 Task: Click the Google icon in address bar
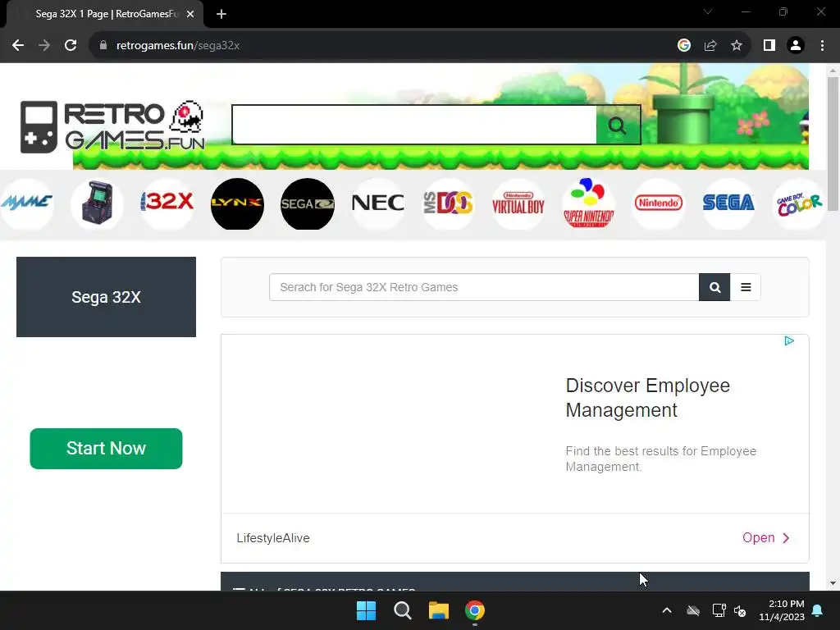point(683,46)
